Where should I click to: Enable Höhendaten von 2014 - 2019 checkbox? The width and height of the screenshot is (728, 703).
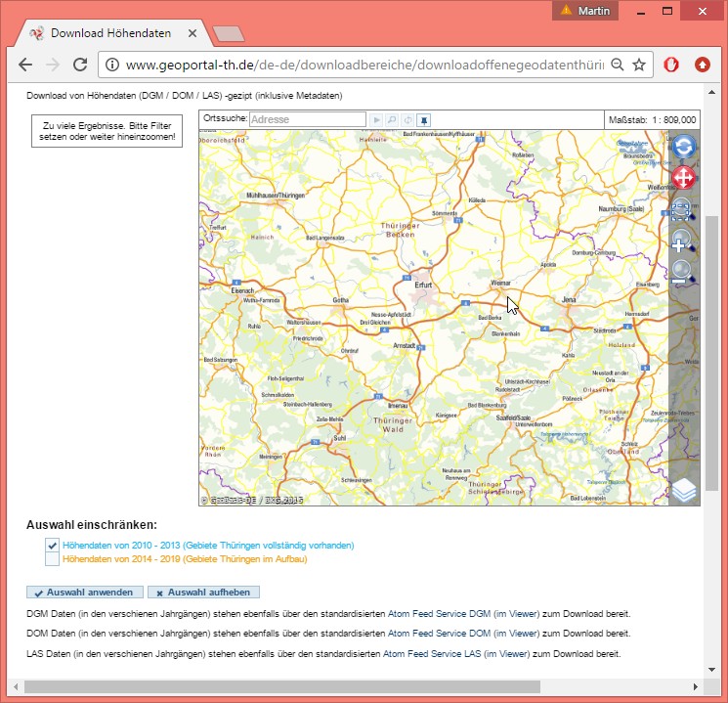(53, 560)
